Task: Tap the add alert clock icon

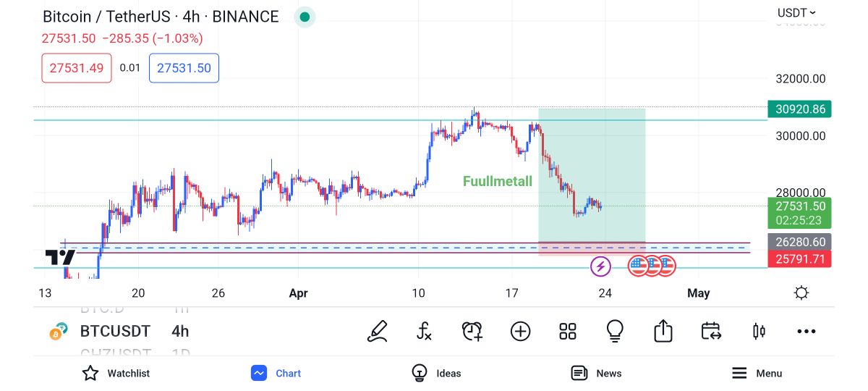Action: pos(472,332)
